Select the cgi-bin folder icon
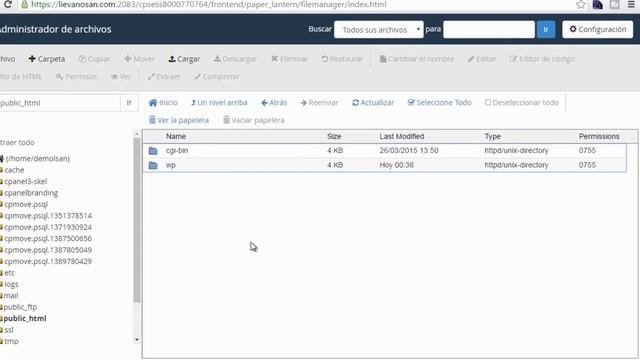640x360 pixels. 153,151
